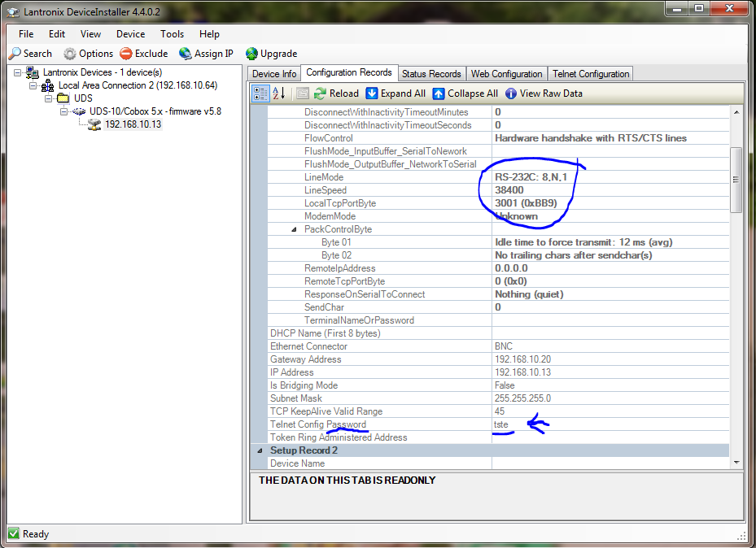Select device 192.168.10.13 in tree
The image size is (756, 548).
pos(133,124)
